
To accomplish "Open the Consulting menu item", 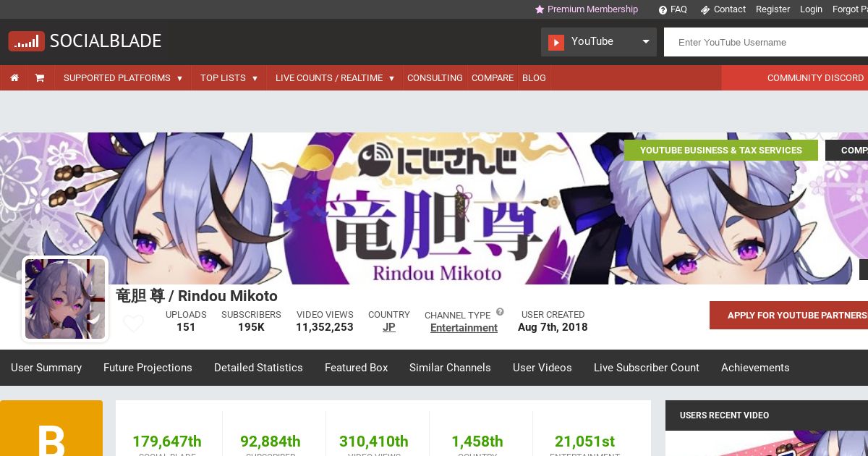I will 435,78.
